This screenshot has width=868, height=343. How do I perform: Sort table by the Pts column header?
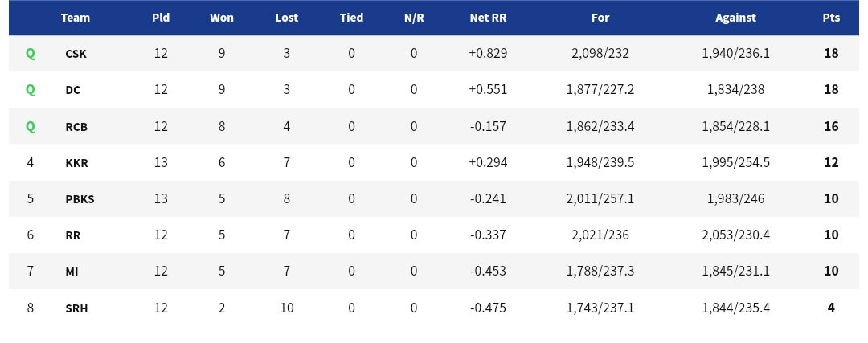pos(831,18)
